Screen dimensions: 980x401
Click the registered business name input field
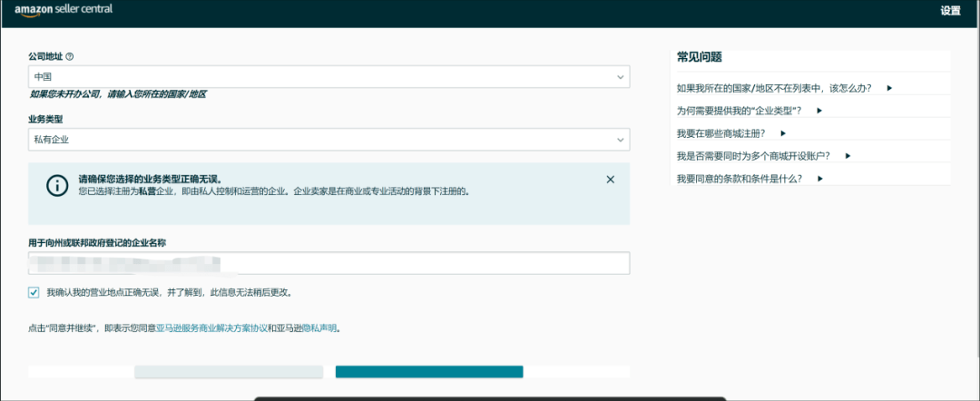click(328, 263)
